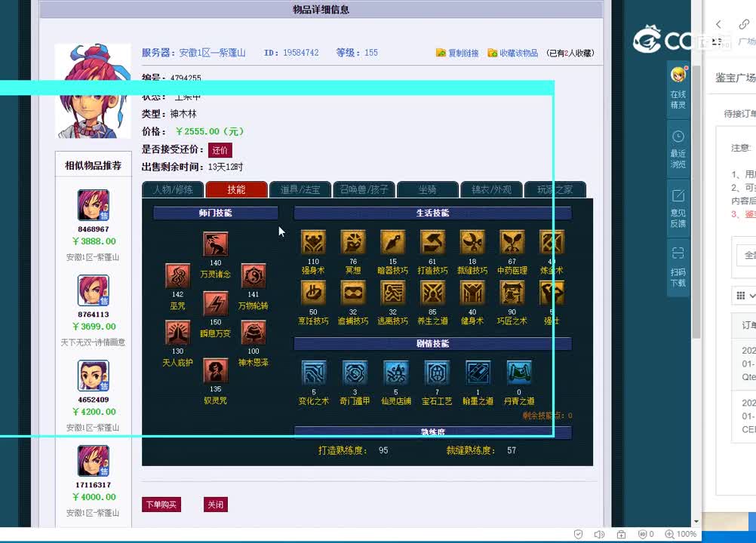Open similar item 17116317 thumbnail
This screenshot has width=756, height=543.
(x=94, y=461)
